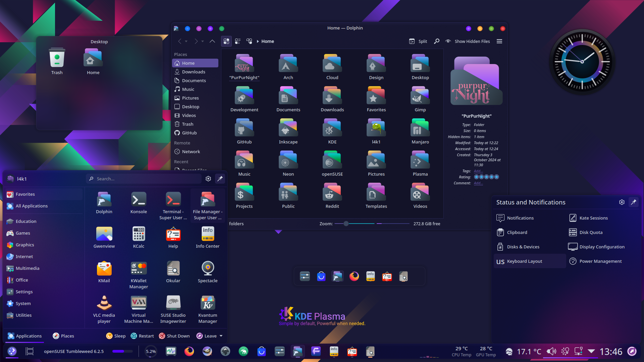
Task: Open the Inkscape folder in Dolphin
Action: (288, 132)
